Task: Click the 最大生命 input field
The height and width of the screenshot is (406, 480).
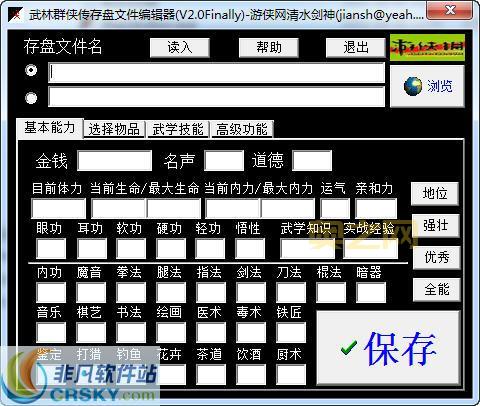Action: (174, 209)
